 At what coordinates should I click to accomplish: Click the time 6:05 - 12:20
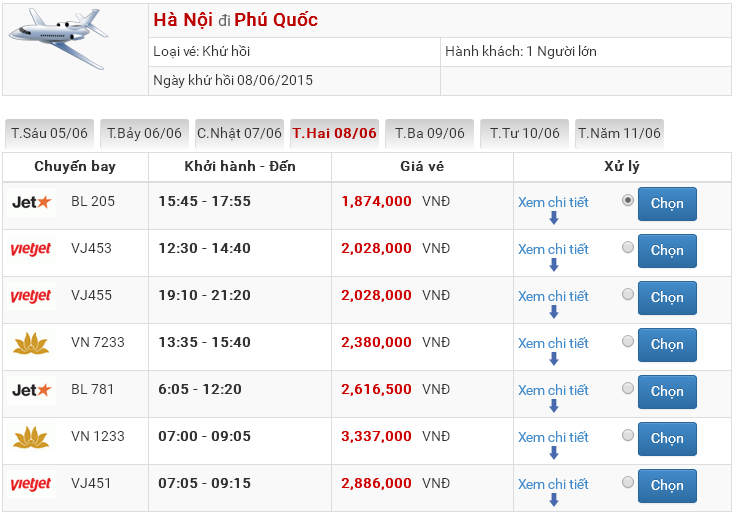200,389
